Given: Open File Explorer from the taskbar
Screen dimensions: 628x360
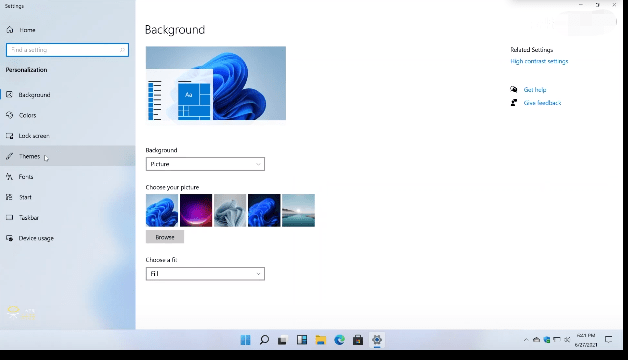Looking at the screenshot, I should [x=321, y=340].
